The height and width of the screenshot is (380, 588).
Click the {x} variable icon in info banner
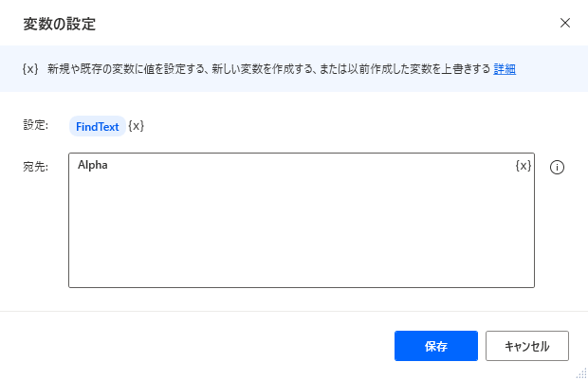[x=30, y=68]
